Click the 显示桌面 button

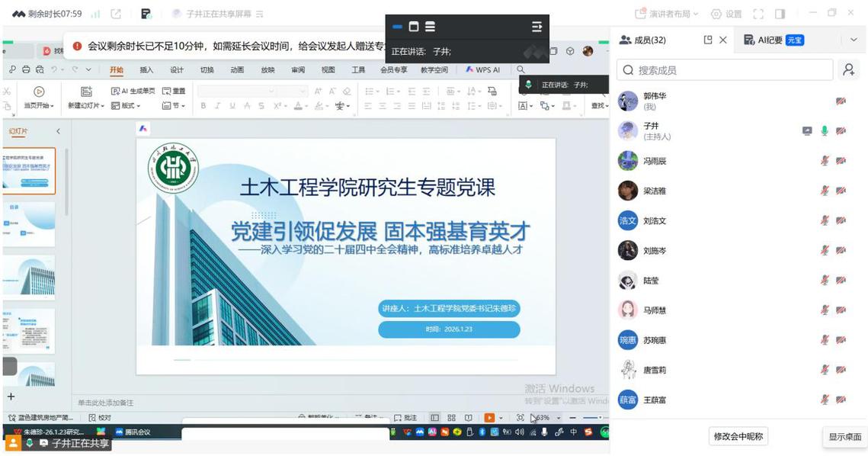click(x=844, y=437)
